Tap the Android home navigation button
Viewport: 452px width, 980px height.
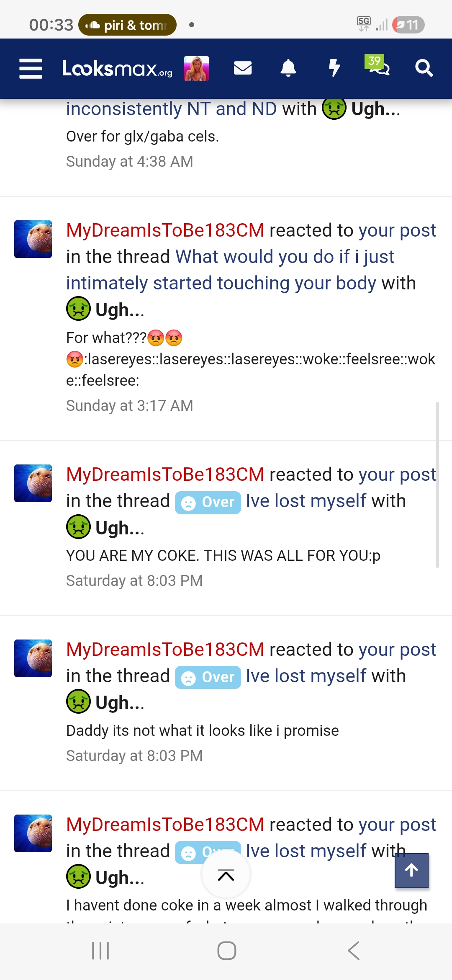226,951
